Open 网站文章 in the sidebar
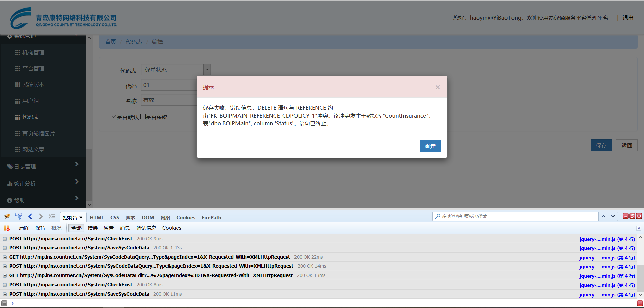 tap(33, 149)
